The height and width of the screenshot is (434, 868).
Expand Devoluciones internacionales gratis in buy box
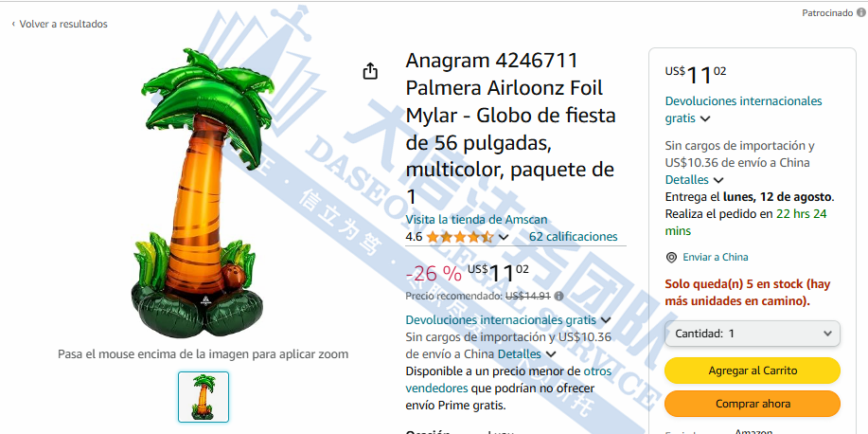(x=705, y=118)
